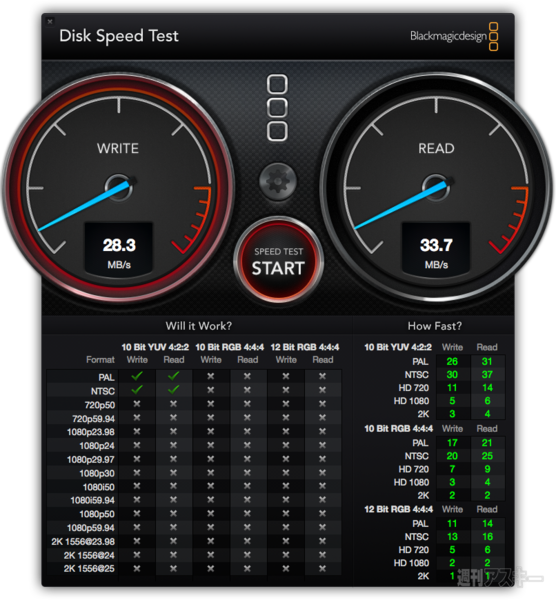Click the READ gauge 33.7 MB/s readout
Screen dimensions: 556x600
(x=436, y=249)
